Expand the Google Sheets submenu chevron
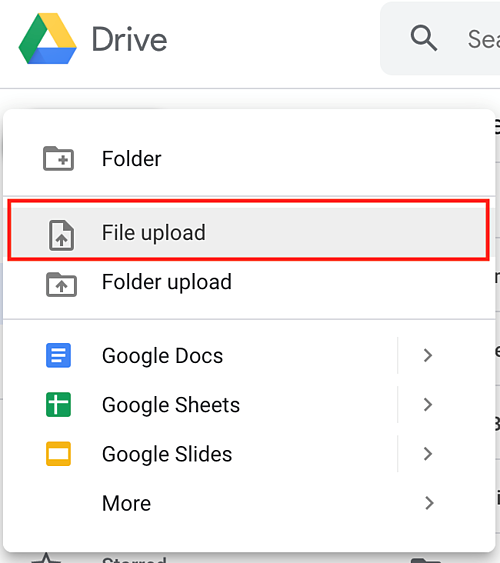This screenshot has width=500, height=563. pos(428,405)
